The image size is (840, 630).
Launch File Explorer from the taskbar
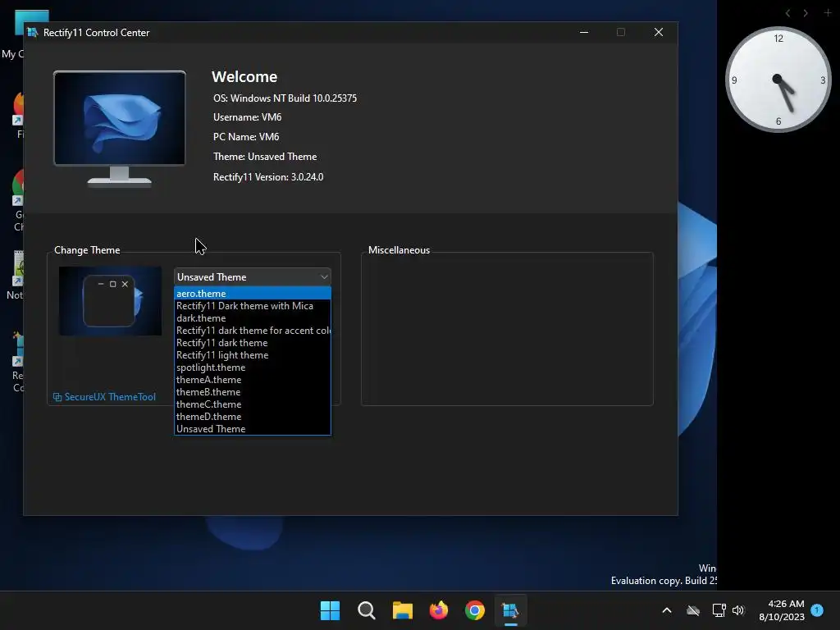point(402,610)
